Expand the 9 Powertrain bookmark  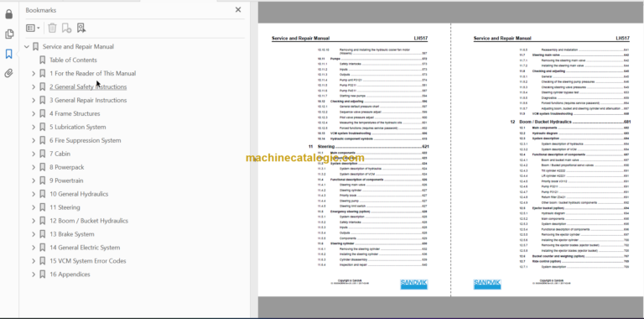[34, 180]
